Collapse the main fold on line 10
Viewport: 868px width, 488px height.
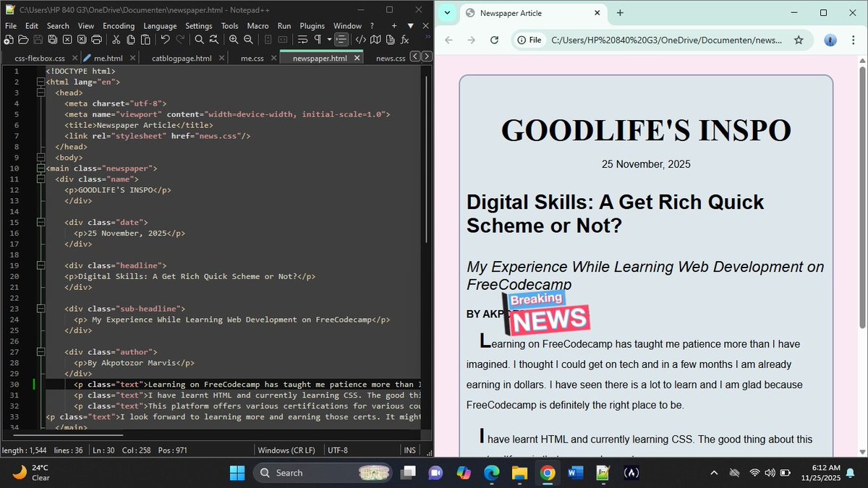click(x=40, y=168)
